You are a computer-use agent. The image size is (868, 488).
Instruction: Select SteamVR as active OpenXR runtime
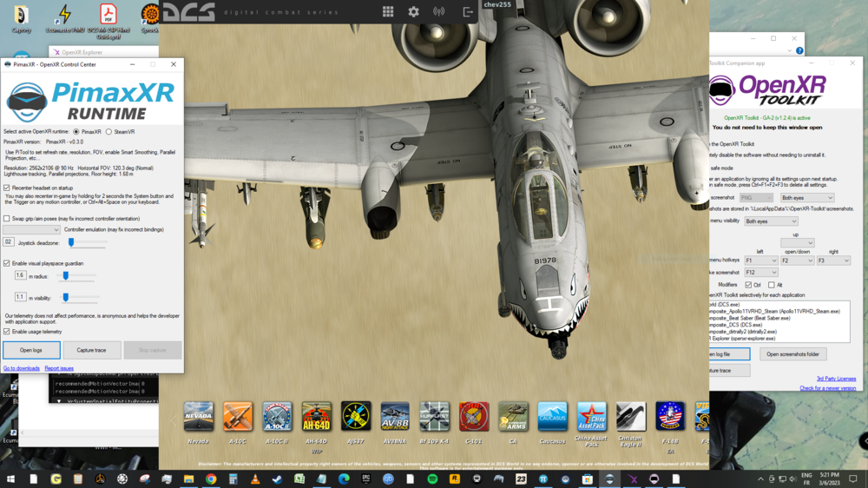[x=108, y=132]
